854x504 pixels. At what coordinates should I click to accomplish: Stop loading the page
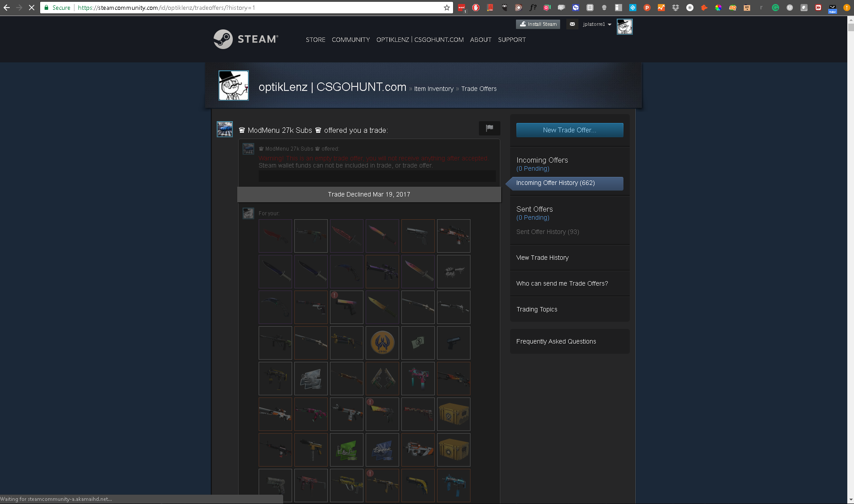pyautogui.click(x=32, y=8)
